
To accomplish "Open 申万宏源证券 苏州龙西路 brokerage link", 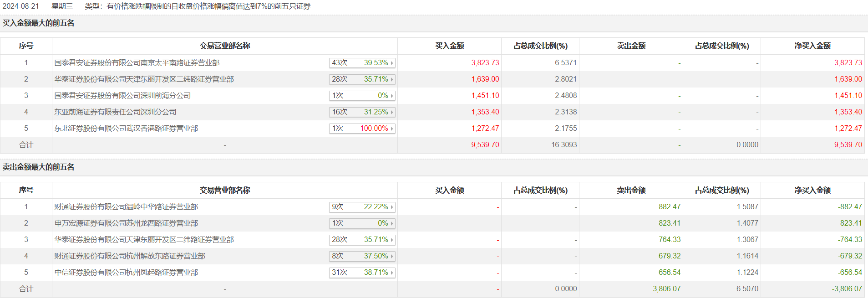I will point(126,223).
